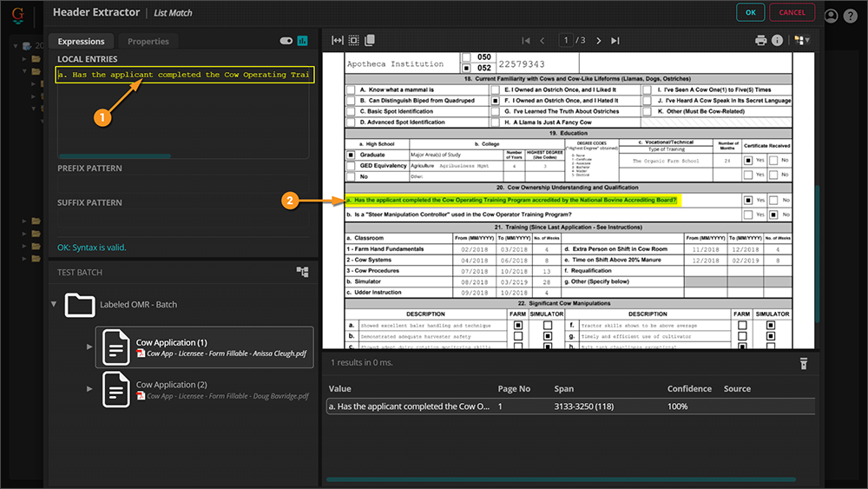This screenshot has height=489, width=868.
Task: Select the result row with span 3133-3250
Action: click(570, 406)
